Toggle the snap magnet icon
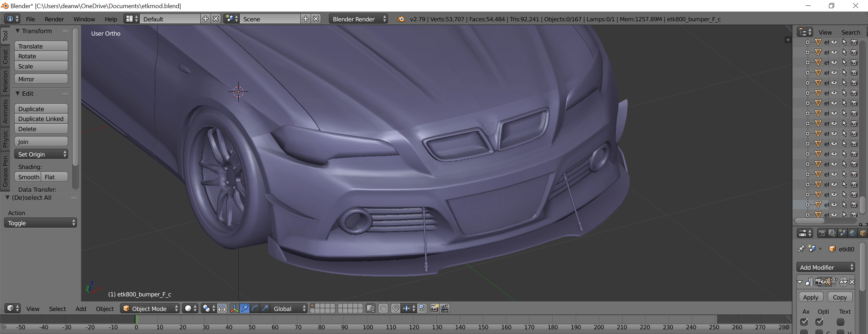The height and width of the screenshot is (334, 868). [395, 309]
